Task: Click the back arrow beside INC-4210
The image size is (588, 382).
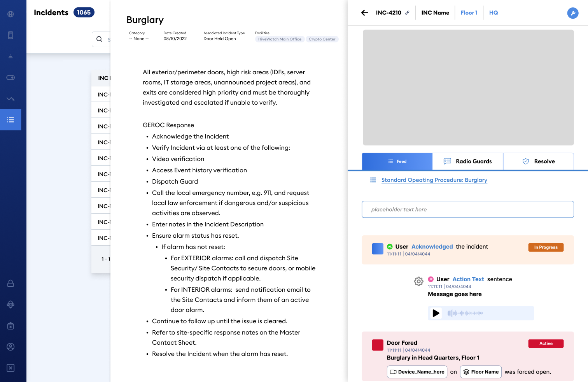Action: click(x=364, y=13)
